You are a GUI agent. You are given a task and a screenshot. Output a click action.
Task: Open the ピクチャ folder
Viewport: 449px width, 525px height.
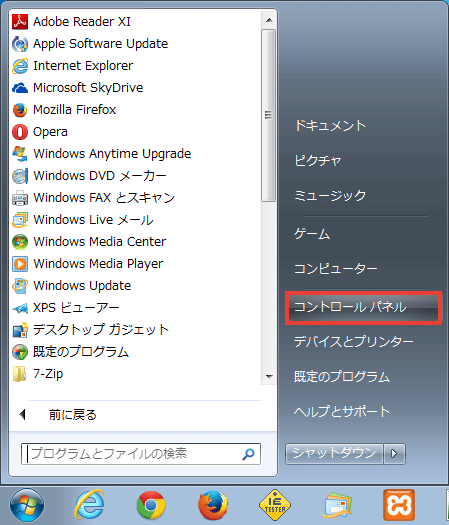coord(317,161)
